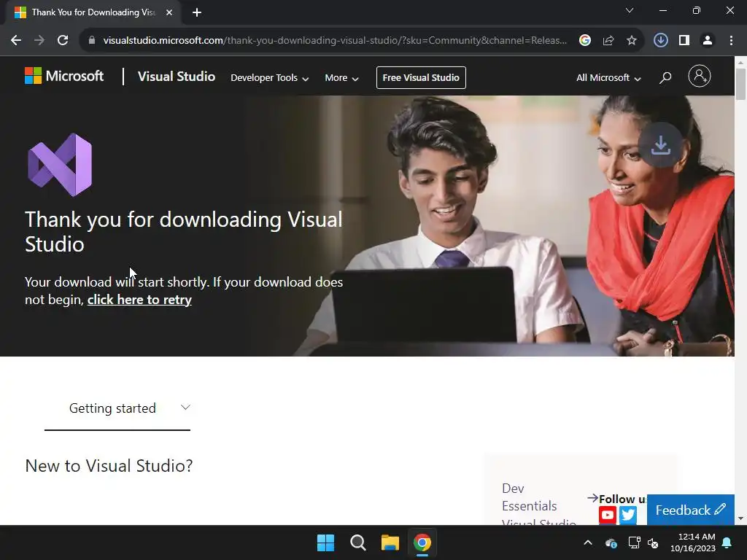Screen dimensions: 747x560
Task: Click the OneDrive tray icon
Action: tap(611, 542)
